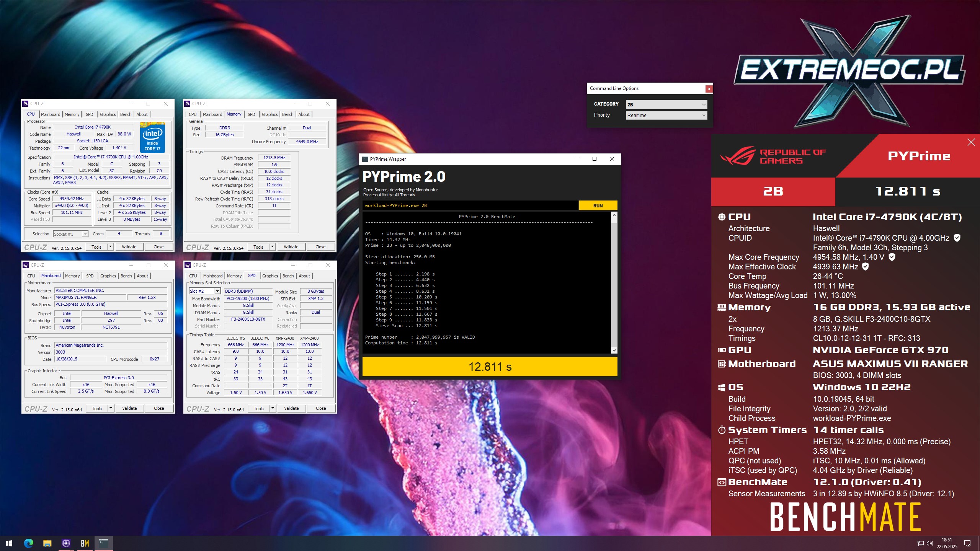The width and height of the screenshot is (980, 551).
Task: Click PYPrime console taskbar icon
Action: 104,543
